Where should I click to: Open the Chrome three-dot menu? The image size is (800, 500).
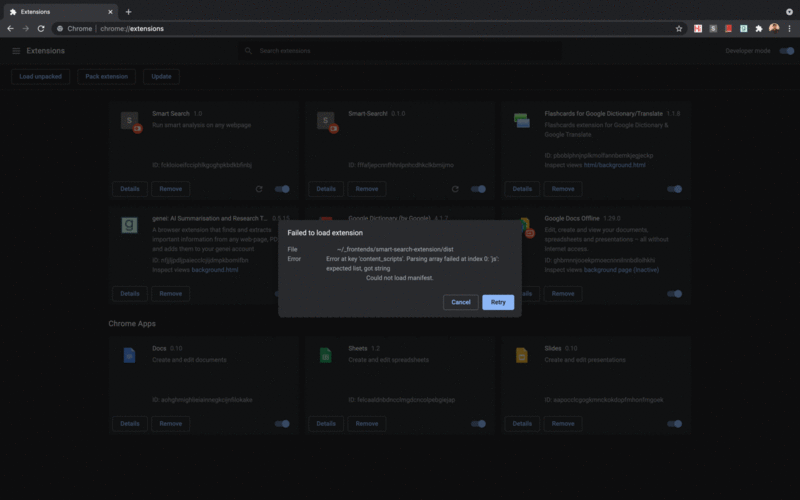tap(789, 29)
